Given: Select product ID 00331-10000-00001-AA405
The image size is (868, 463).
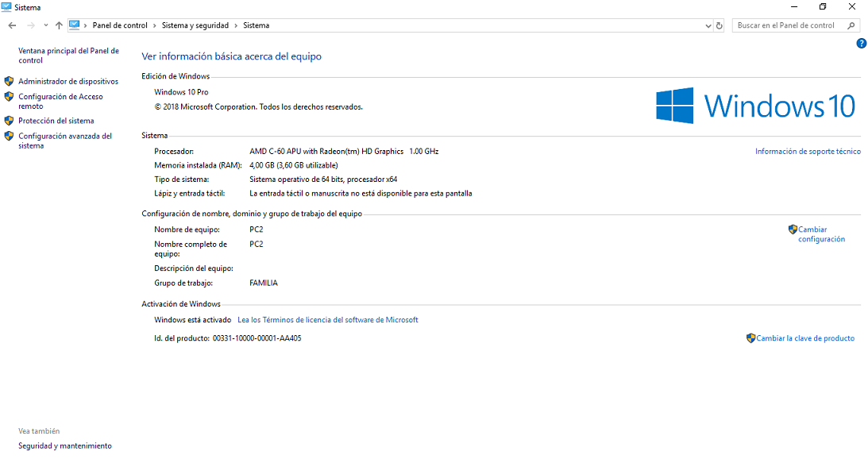Looking at the screenshot, I should pyautogui.click(x=257, y=338).
